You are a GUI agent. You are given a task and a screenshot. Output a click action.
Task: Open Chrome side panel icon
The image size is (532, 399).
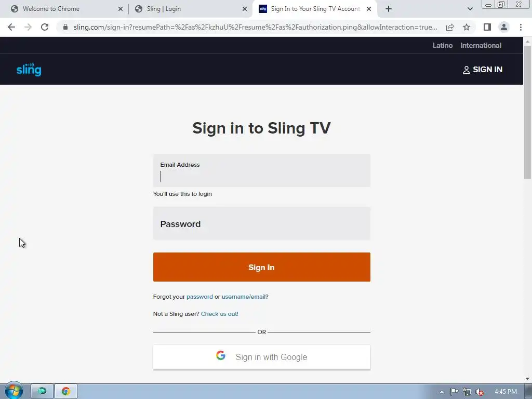(487, 27)
